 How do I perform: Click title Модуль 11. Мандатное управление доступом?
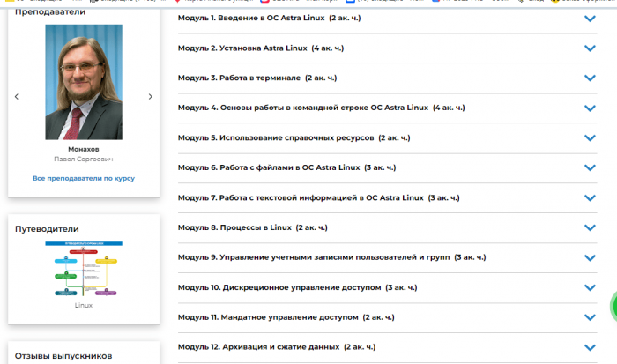click(286, 317)
